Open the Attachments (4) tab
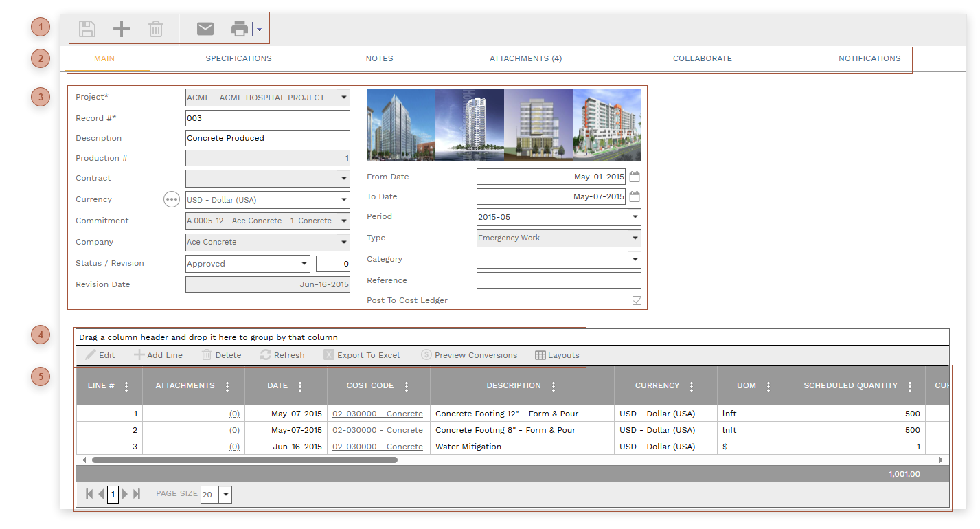Image resolution: width=980 pixels, height=529 pixels. [525, 58]
